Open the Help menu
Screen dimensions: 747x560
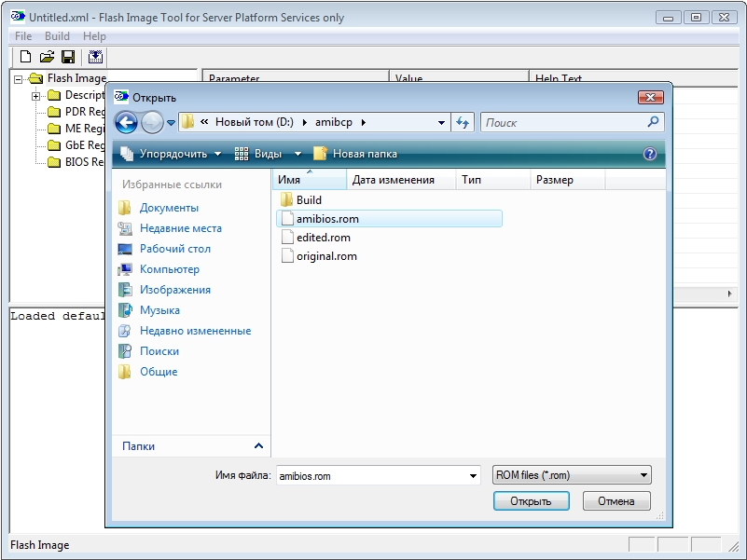point(94,36)
